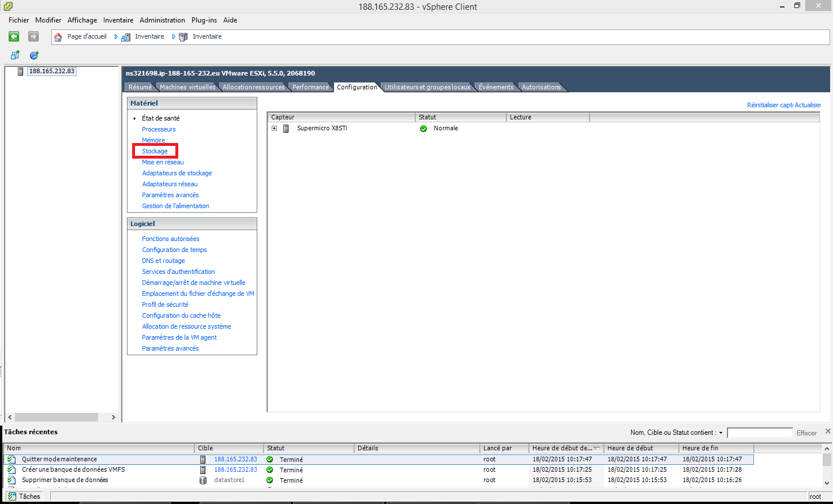Switch to the Allocation ressources tab
The image size is (833, 504).
[254, 87]
